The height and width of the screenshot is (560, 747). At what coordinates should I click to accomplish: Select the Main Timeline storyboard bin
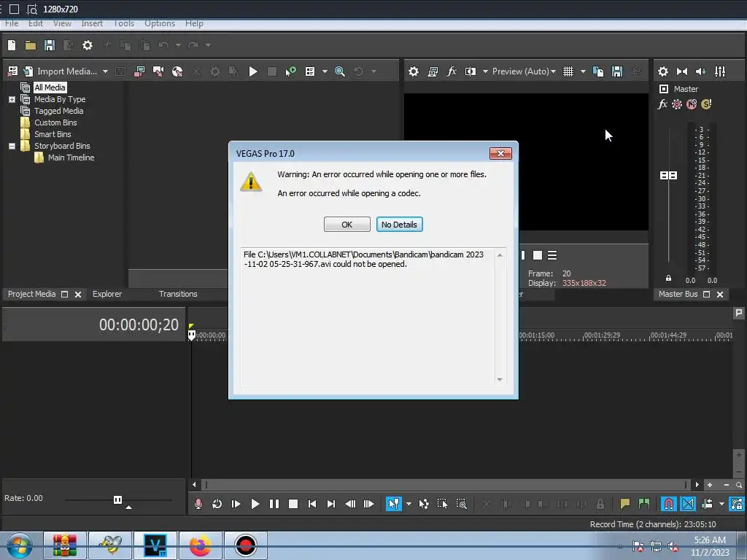click(x=71, y=157)
